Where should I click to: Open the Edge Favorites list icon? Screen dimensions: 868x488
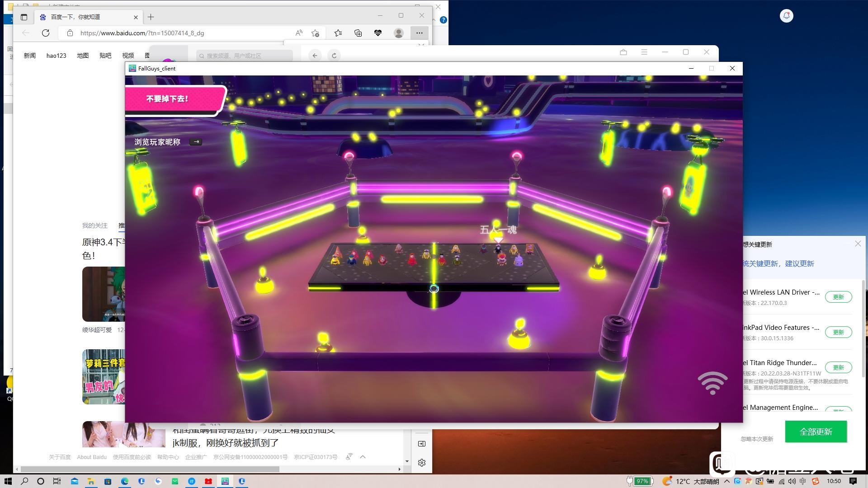pyautogui.click(x=338, y=33)
